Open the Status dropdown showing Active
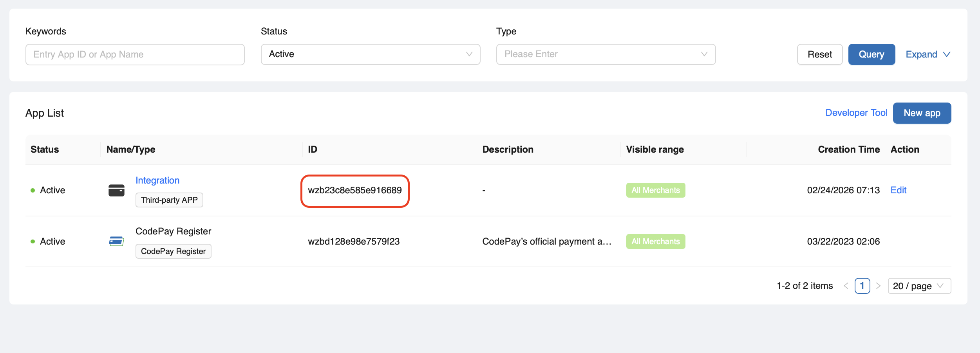The width and height of the screenshot is (980, 353). pos(370,54)
